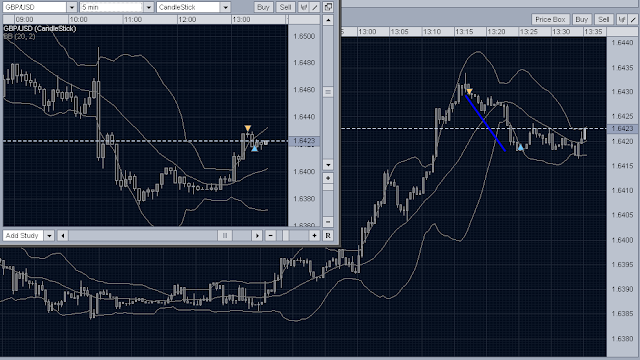Image resolution: width=640 pixels, height=360 pixels.
Task: Click the Price Box button
Action: 550,19
